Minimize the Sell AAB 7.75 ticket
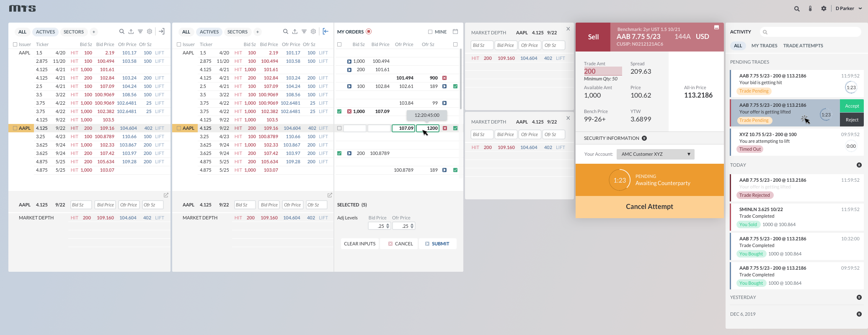Screen dimensions: 868x335 (x=716, y=27)
